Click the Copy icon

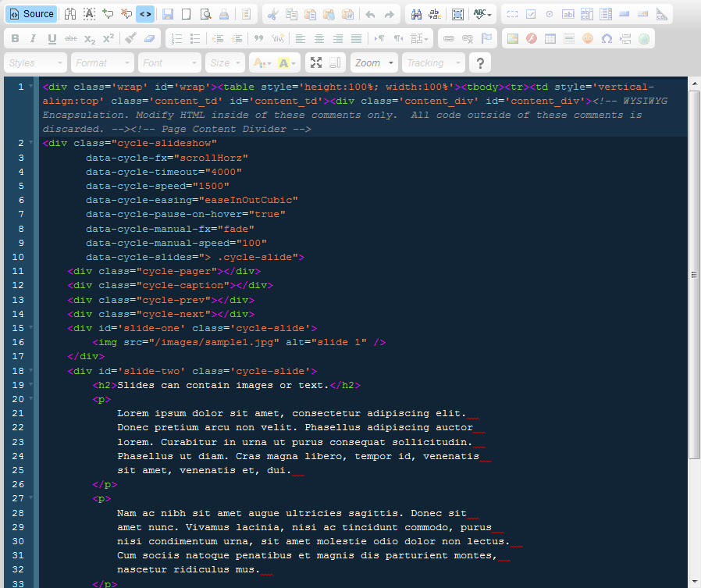point(291,14)
